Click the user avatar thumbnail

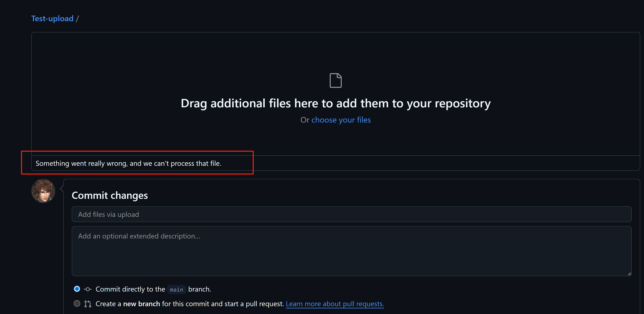43,191
